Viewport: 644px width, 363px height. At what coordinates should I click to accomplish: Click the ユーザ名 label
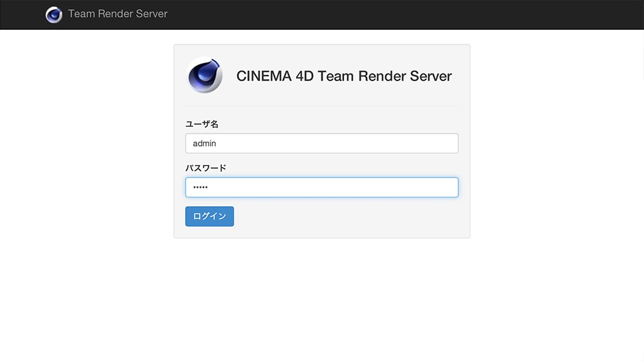click(x=202, y=124)
